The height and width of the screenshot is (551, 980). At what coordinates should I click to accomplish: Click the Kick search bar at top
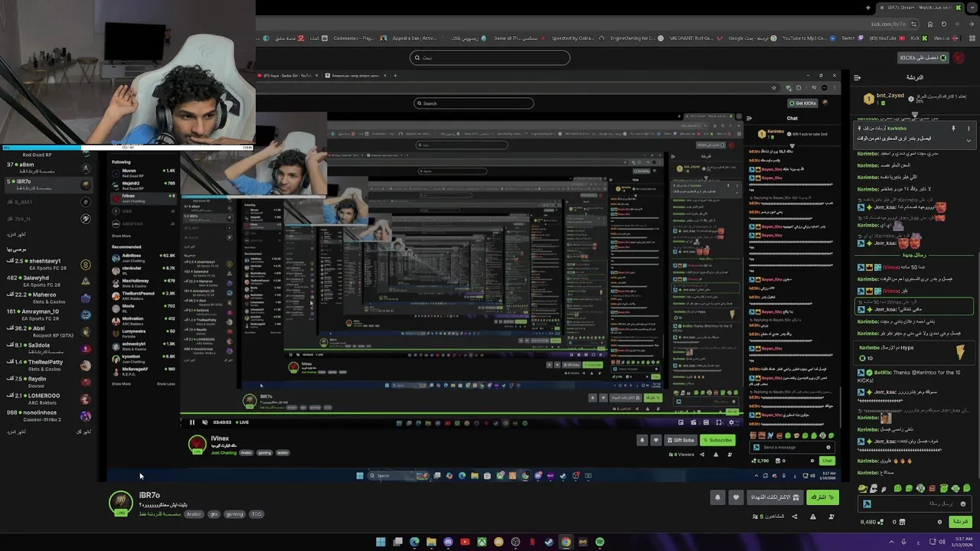coord(490,57)
